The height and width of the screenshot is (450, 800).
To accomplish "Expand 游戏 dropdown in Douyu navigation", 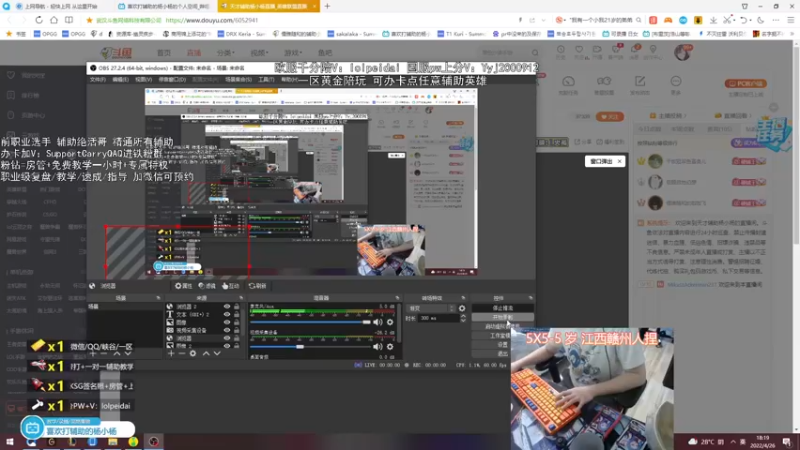I will (293, 53).
